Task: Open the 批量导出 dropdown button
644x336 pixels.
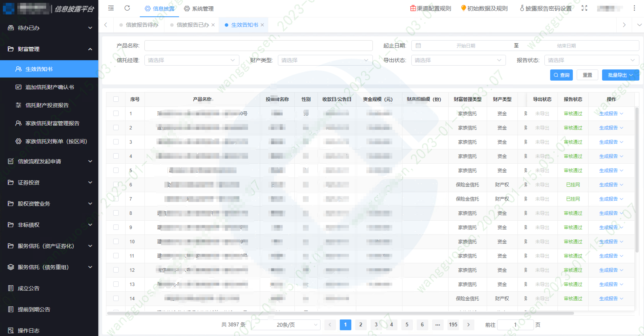Action: (x=621, y=75)
